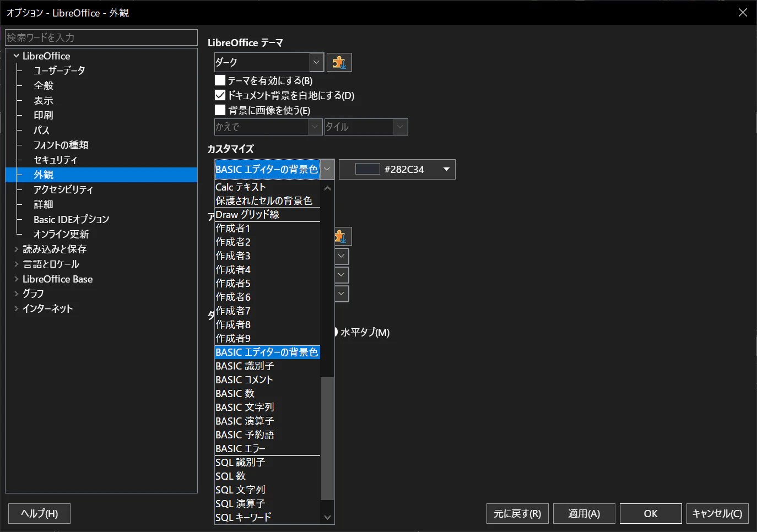
Task: Close the BASIC エディターの背景色 combo box
Action: click(x=327, y=169)
